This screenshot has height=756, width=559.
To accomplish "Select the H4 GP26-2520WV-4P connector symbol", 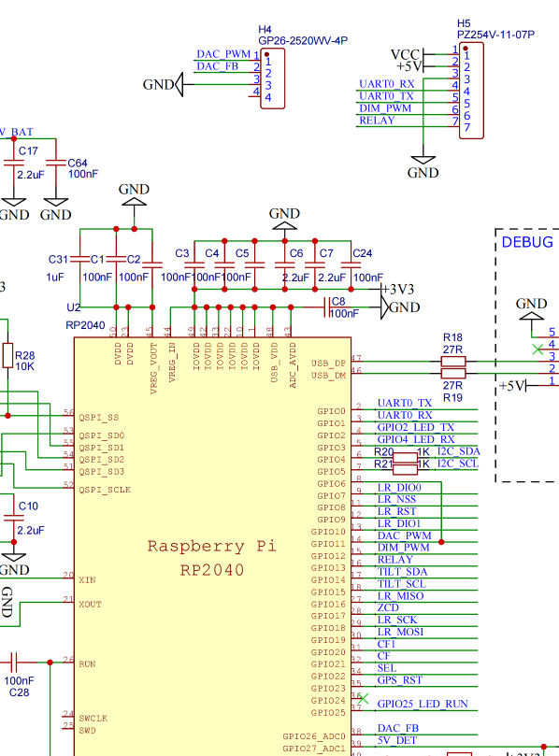I will pos(273,78).
